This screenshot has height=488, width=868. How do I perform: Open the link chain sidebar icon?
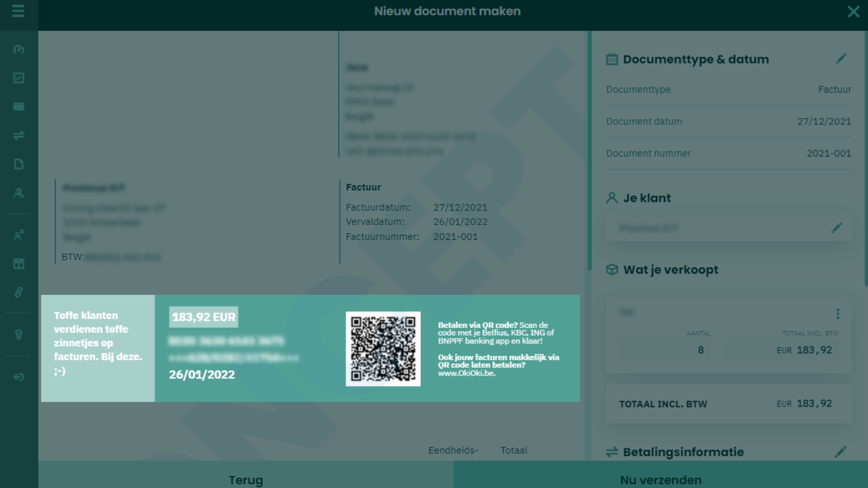click(x=19, y=292)
